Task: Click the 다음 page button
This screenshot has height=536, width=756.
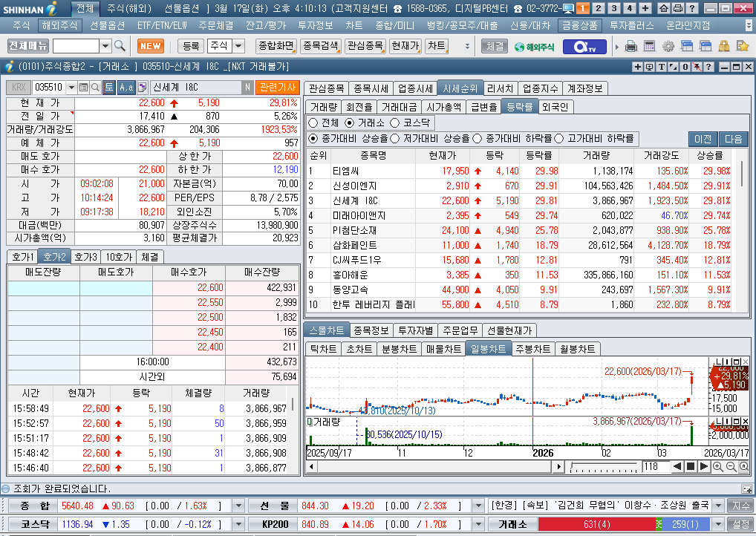Action: pyautogui.click(x=733, y=140)
